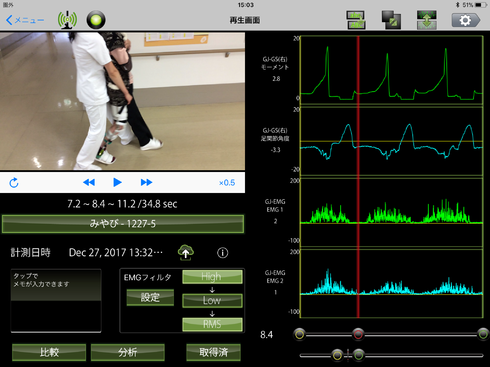
Task: Show measurement info with the i icon
Action: 223,253
